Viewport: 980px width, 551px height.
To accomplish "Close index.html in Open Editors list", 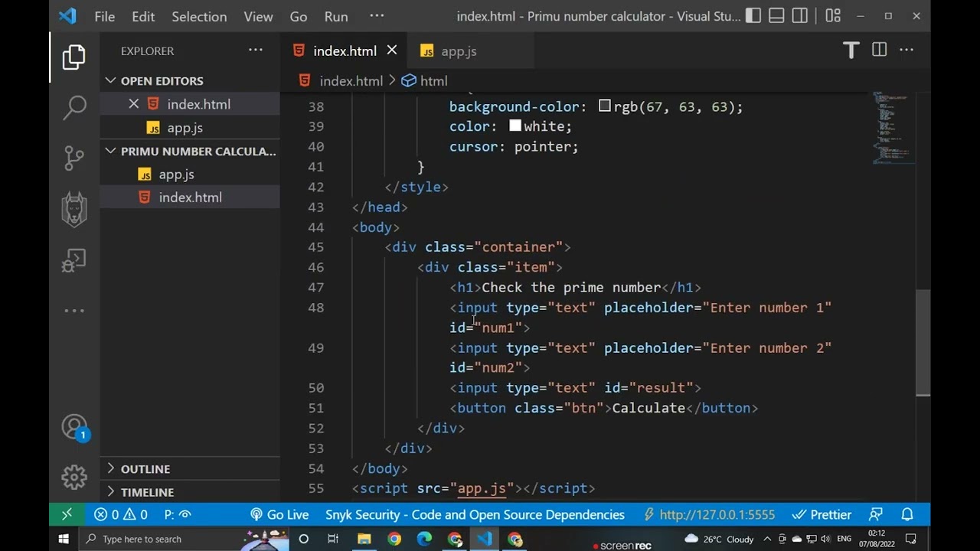I will click(133, 104).
